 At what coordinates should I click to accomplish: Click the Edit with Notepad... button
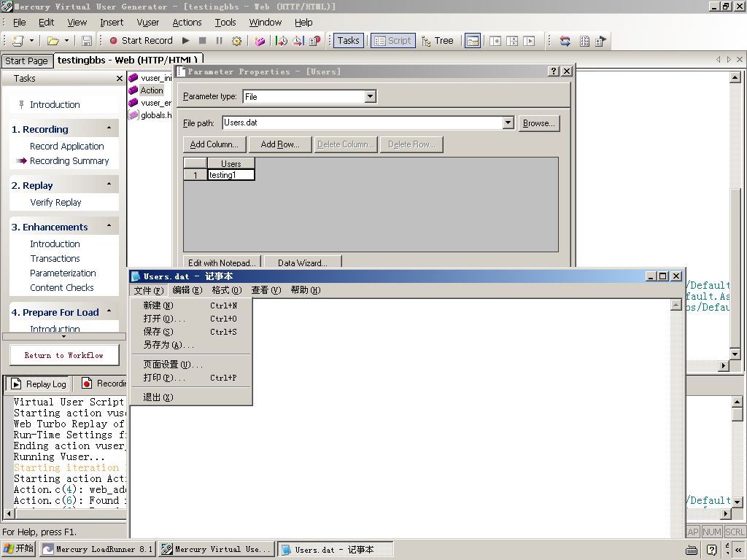(x=222, y=262)
